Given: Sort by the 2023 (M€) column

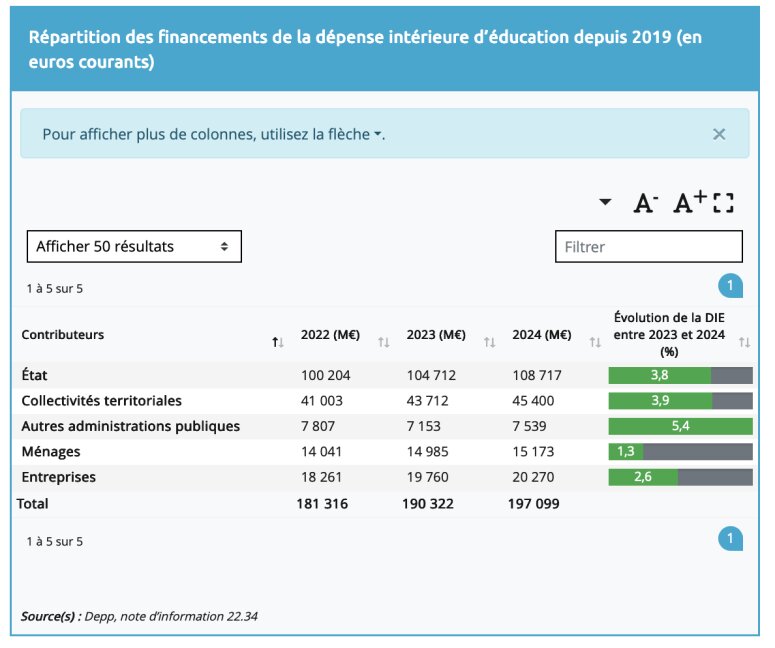Looking at the screenshot, I should click(489, 342).
